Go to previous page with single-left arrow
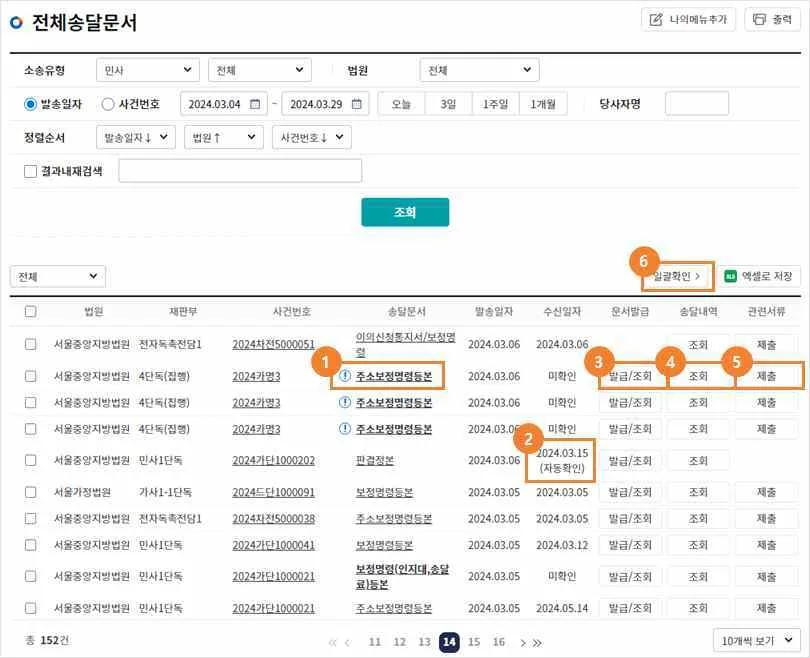The height and width of the screenshot is (658, 810). pyautogui.click(x=347, y=643)
